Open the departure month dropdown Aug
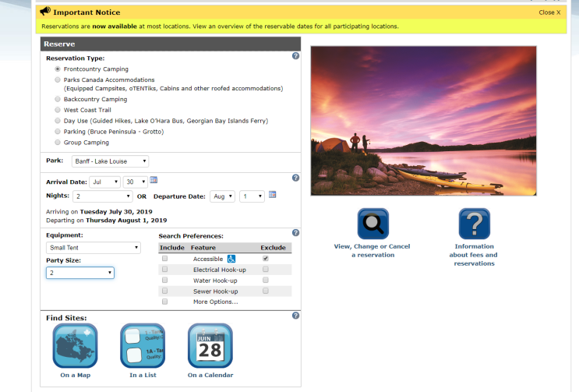 [222, 196]
